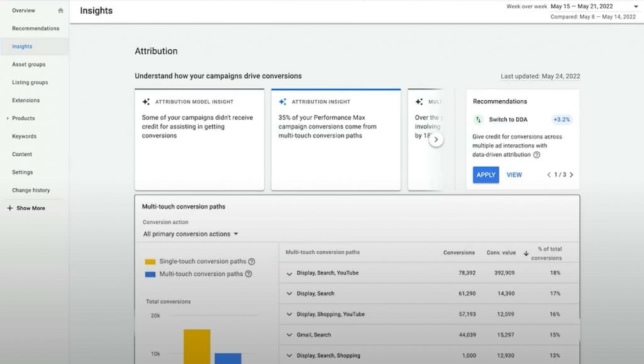This screenshot has width=644, height=364.
Task: Click the APPLY button
Action: (x=486, y=175)
